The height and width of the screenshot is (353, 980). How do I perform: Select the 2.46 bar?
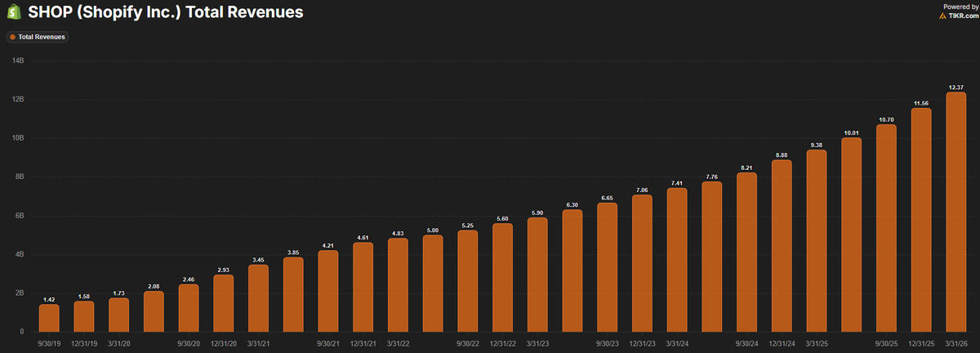click(x=189, y=308)
